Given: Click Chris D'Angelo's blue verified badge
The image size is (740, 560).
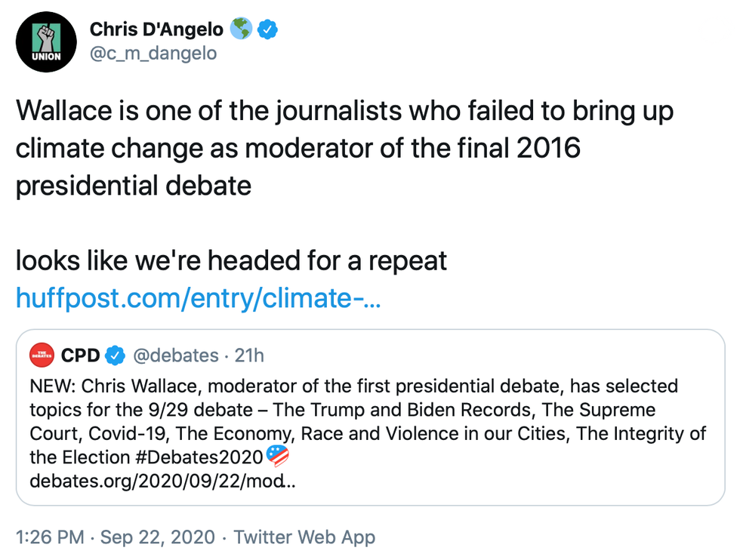Looking at the screenshot, I should [x=269, y=29].
